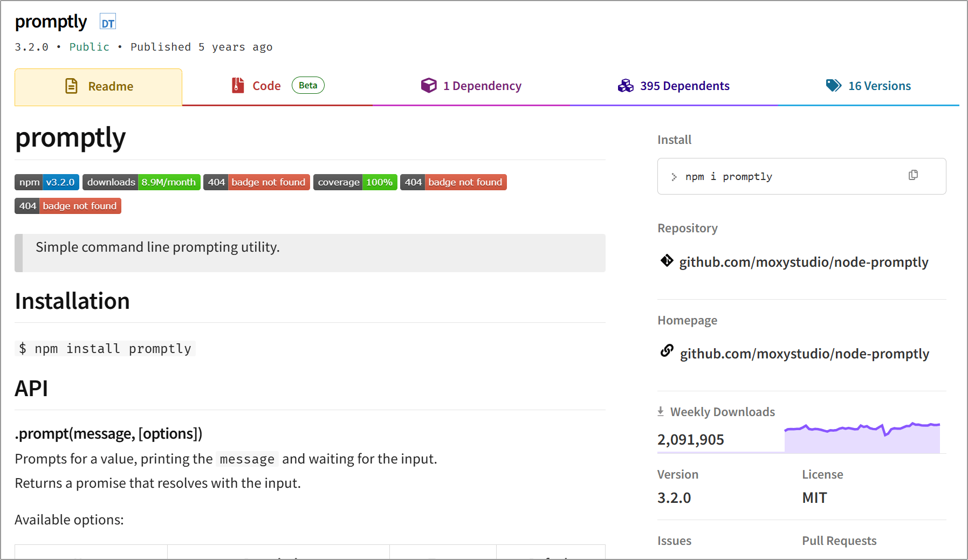Click the npm v3.2.0 badge
This screenshot has height=560, width=968.
point(47,182)
